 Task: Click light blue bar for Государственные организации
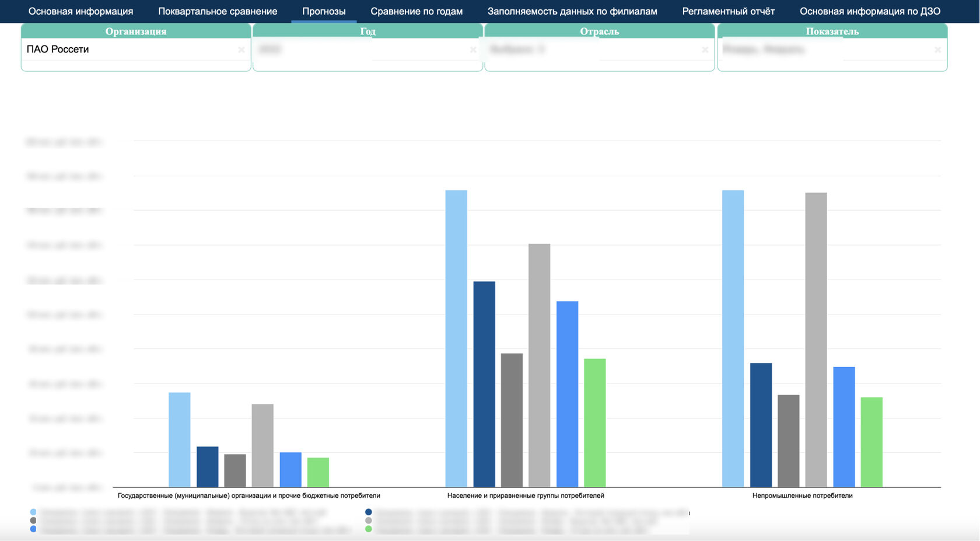[180, 439]
